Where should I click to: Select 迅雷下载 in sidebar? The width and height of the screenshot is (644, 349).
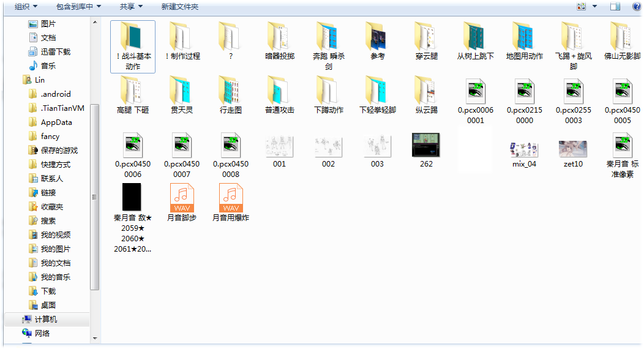coord(50,51)
